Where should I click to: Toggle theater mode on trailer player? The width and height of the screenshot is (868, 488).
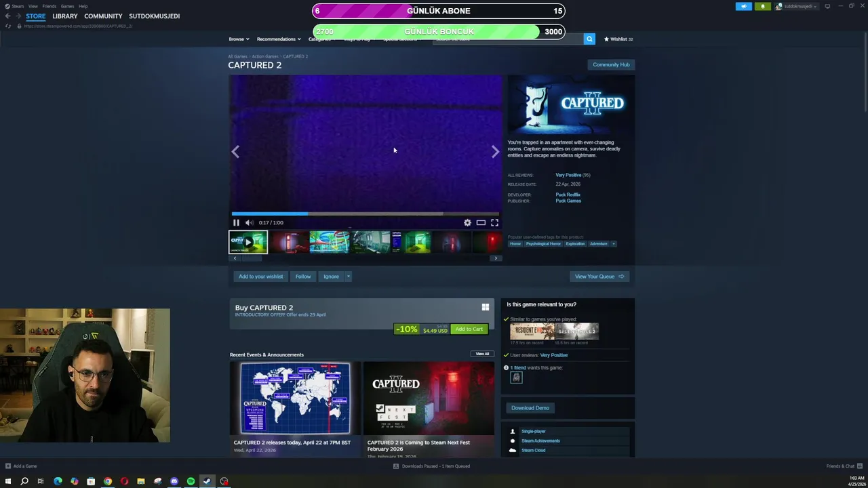point(481,222)
